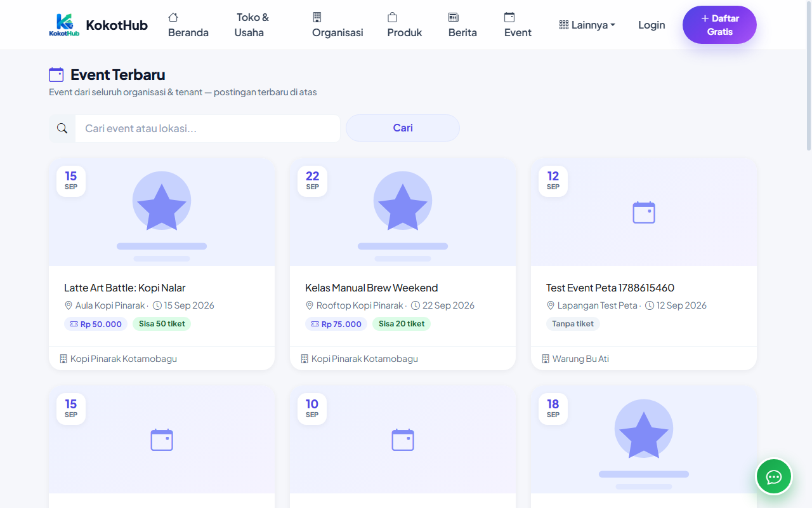812x508 pixels.
Task: Click the house icon above Beranda
Action: [173, 17]
